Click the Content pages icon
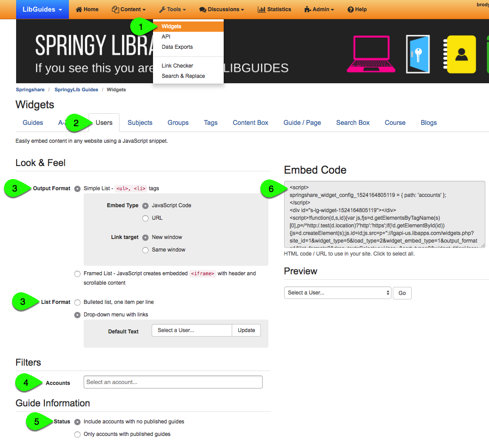Image resolution: width=489 pixels, height=448 pixels. click(x=115, y=9)
